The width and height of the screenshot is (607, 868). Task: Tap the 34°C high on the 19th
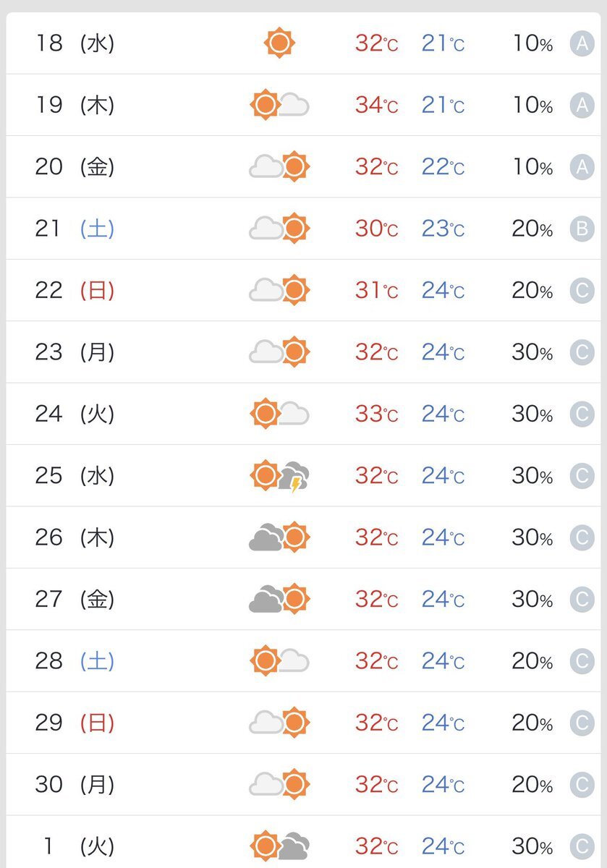(x=376, y=106)
